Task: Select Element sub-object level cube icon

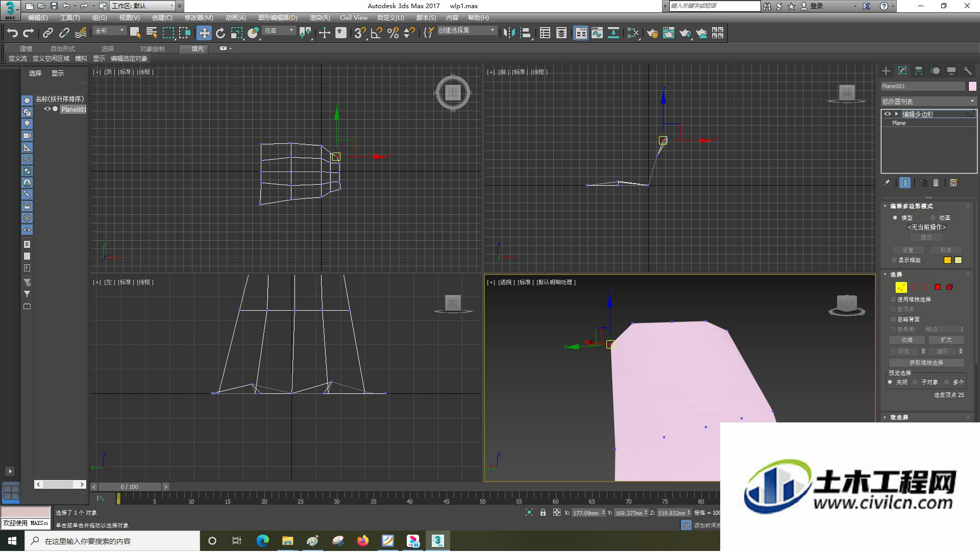Action: click(950, 287)
